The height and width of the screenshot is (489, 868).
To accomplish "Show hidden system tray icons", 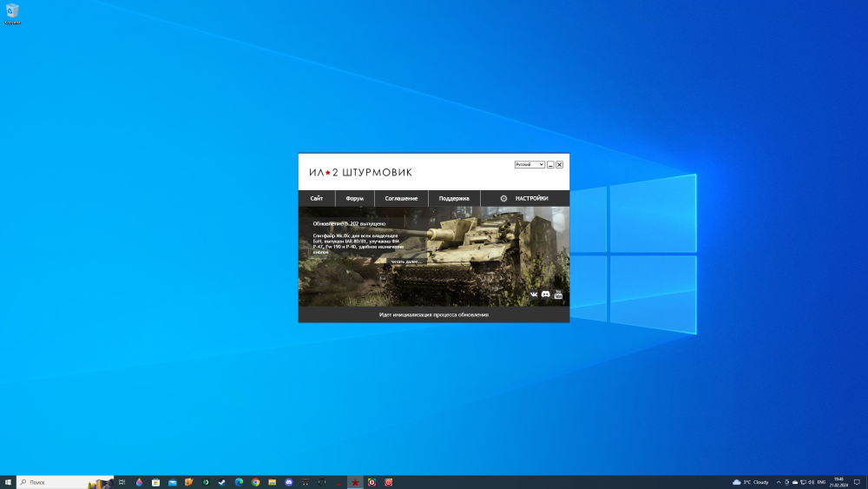I will pyautogui.click(x=779, y=482).
